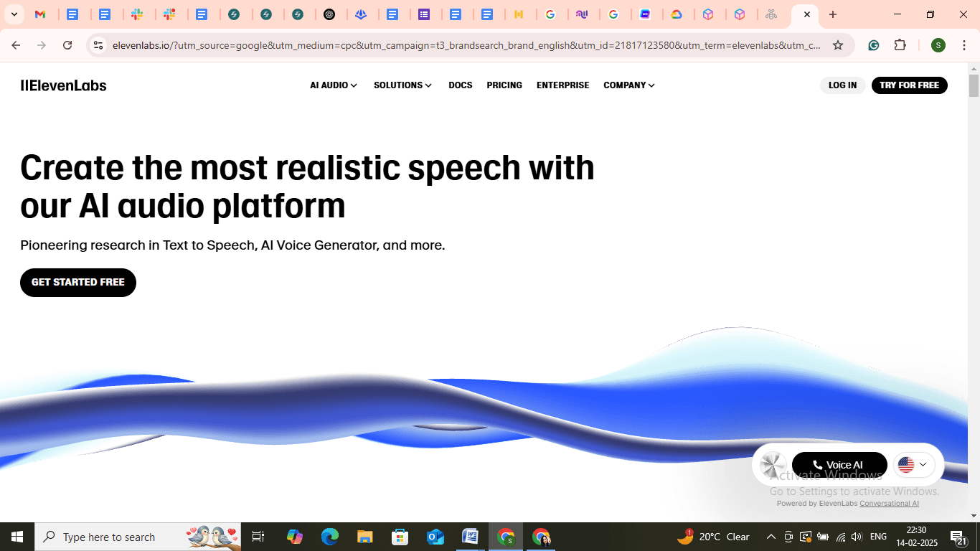This screenshot has height=551, width=980.
Task: Open Word from the taskbar
Action: pyautogui.click(x=471, y=537)
